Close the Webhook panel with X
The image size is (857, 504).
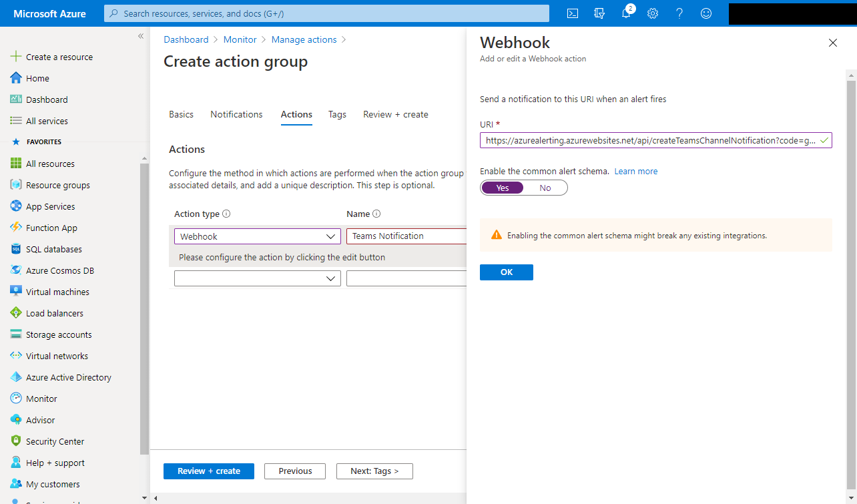click(832, 43)
